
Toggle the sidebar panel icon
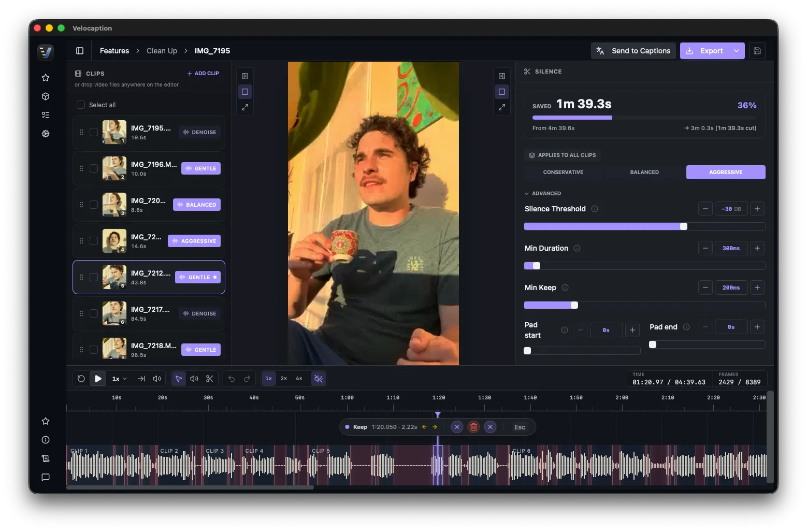[x=80, y=51]
